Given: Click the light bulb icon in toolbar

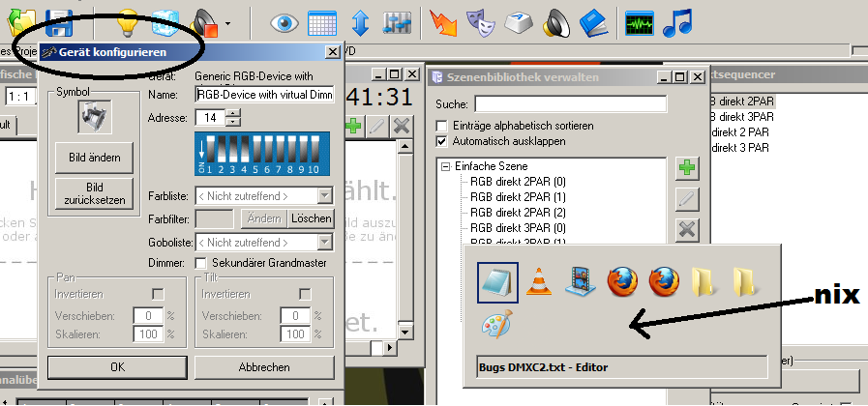Looking at the screenshot, I should pyautogui.click(x=128, y=21).
